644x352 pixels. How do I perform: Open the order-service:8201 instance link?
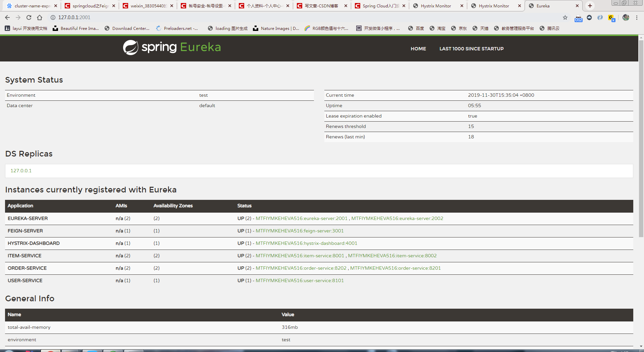click(x=395, y=268)
